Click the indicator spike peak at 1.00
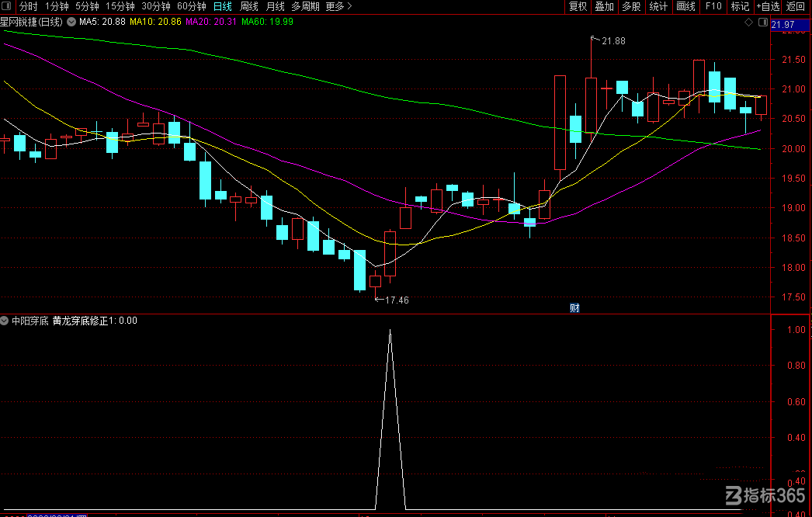 click(390, 330)
